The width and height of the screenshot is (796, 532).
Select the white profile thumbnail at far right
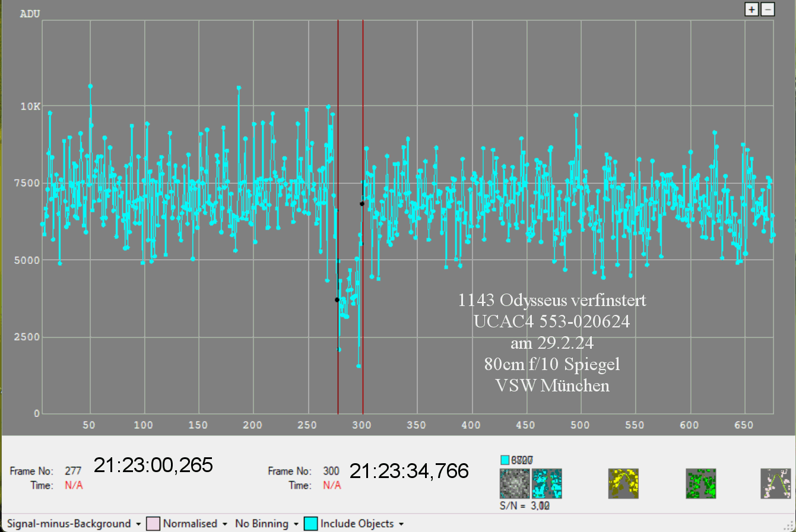tap(776, 483)
